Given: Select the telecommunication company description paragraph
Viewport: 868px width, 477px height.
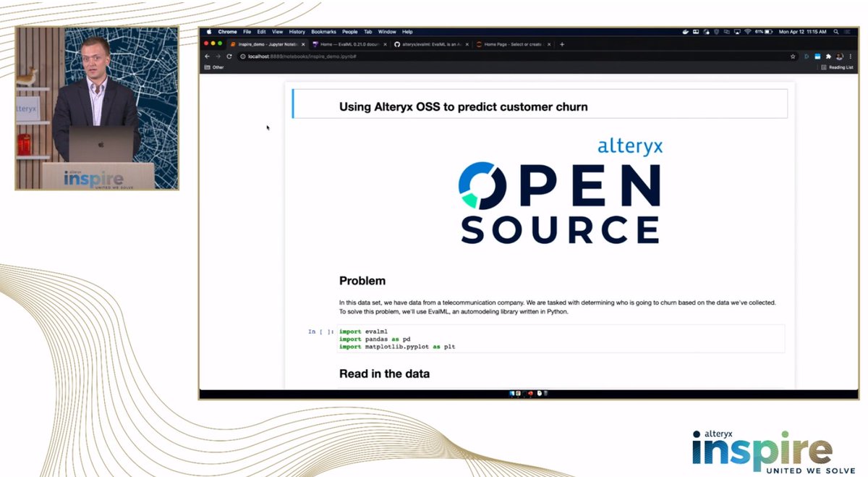Looking at the screenshot, I should 558,307.
